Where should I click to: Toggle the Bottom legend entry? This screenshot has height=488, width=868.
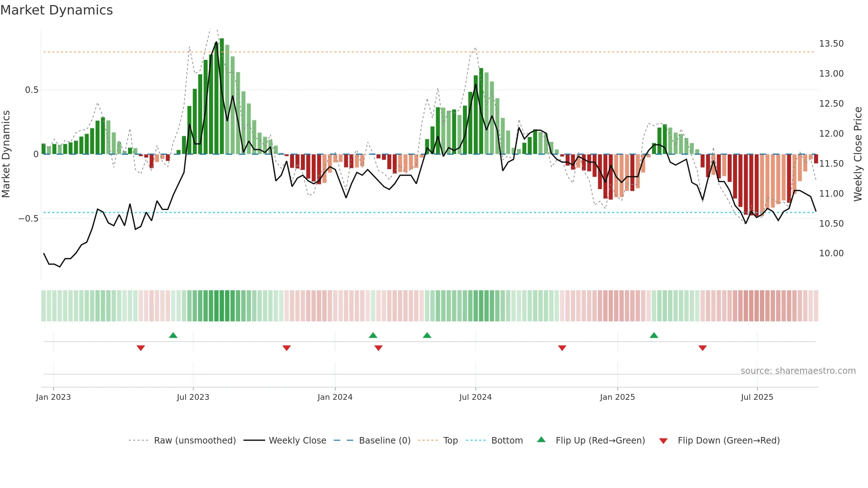coord(494,440)
